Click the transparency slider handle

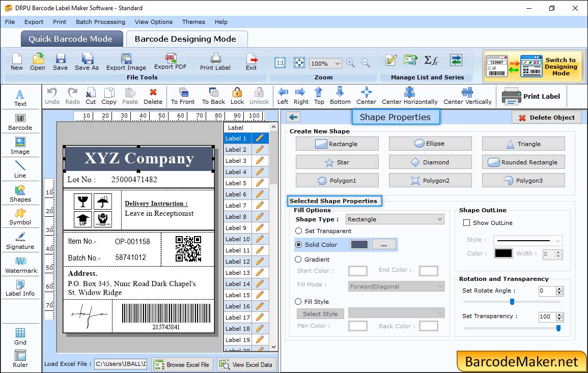click(558, 328)
